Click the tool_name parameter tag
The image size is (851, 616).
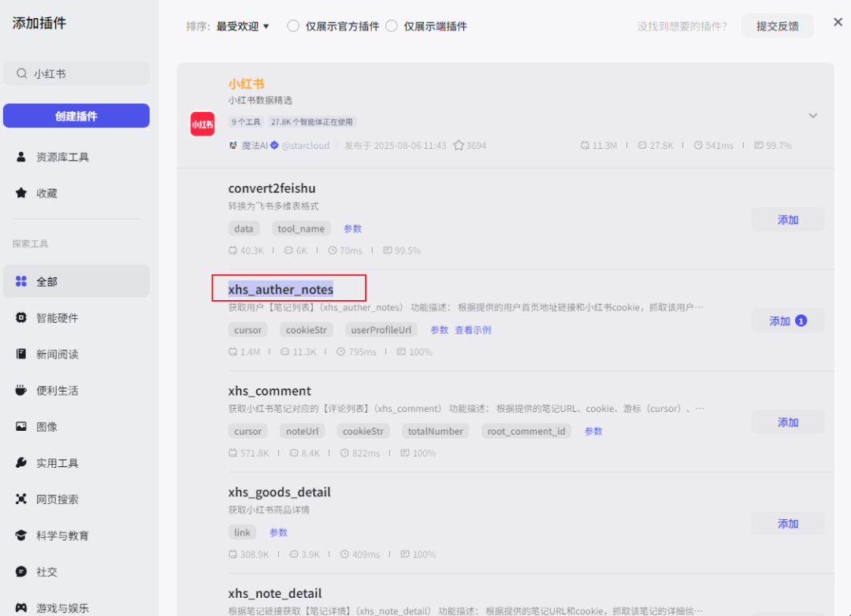pos(301,228)
